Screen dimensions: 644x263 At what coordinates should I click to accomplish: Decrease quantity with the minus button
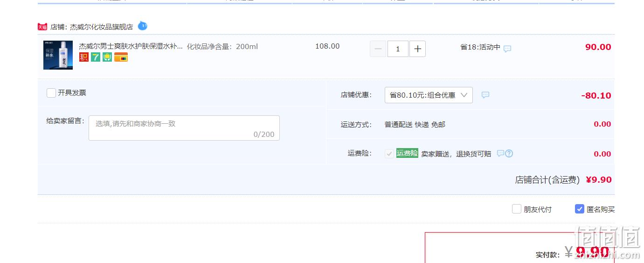point(378,49)
